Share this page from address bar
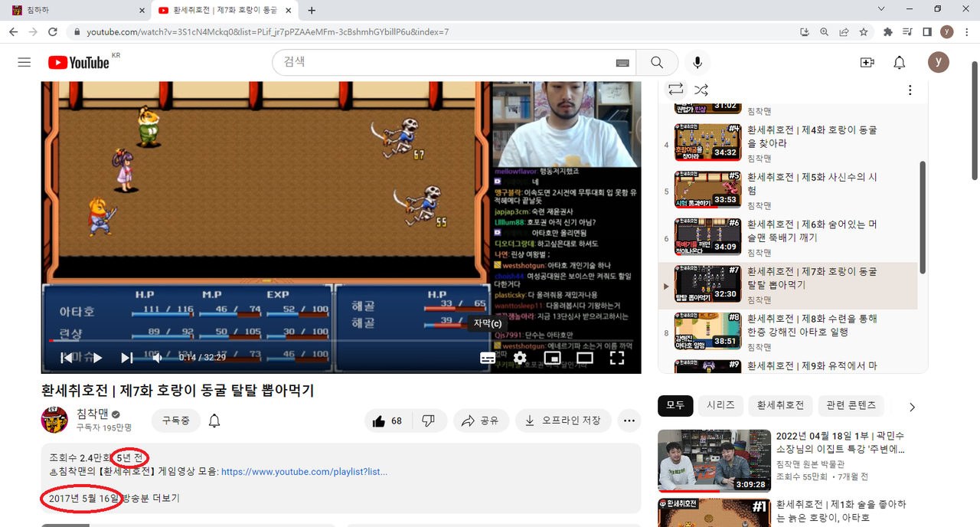The height and width of the screenshot is (527, 980). 844,32
